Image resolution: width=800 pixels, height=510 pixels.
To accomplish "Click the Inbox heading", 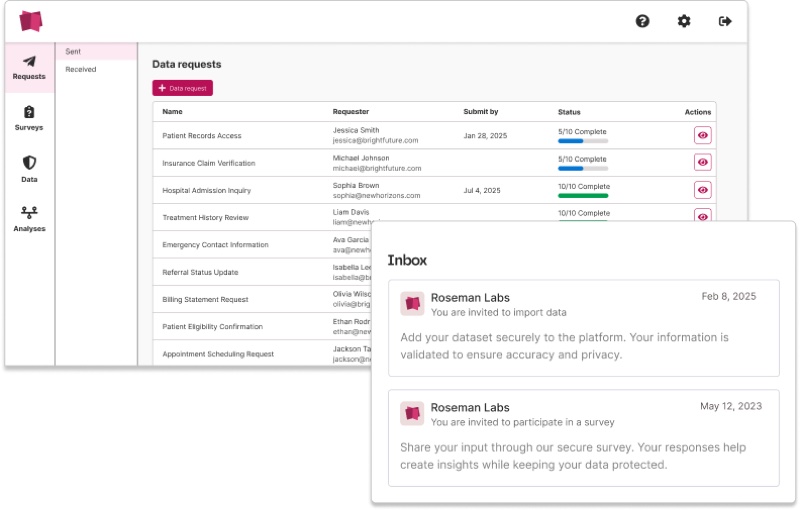I will (407, 260).
